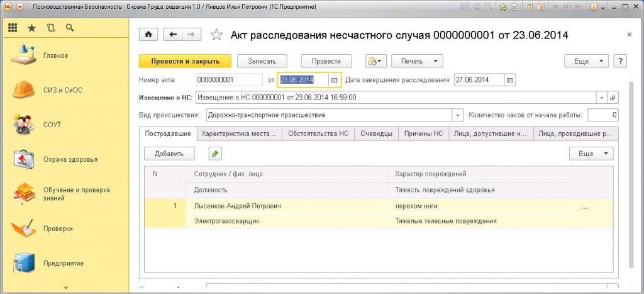Select the перелом ноги cell
This screenshot has width=644, height=294.
click(x=479, y=206)
